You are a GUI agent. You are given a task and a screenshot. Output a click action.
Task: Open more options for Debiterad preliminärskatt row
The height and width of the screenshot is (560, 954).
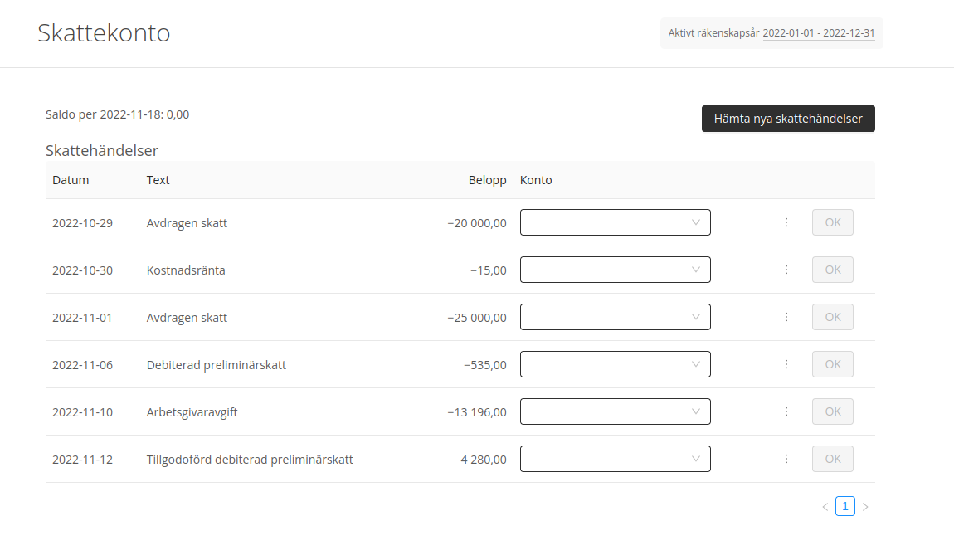coord(786,364)
